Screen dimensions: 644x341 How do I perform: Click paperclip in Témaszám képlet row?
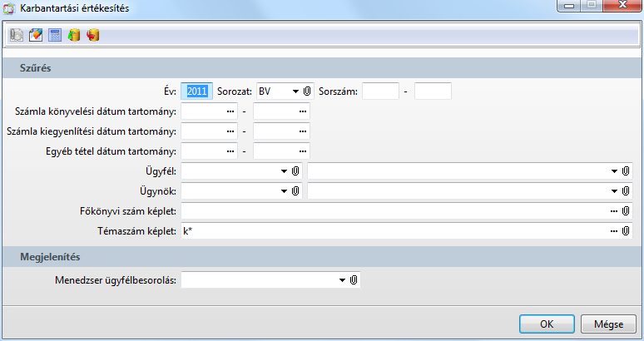(x=626, y=231)
